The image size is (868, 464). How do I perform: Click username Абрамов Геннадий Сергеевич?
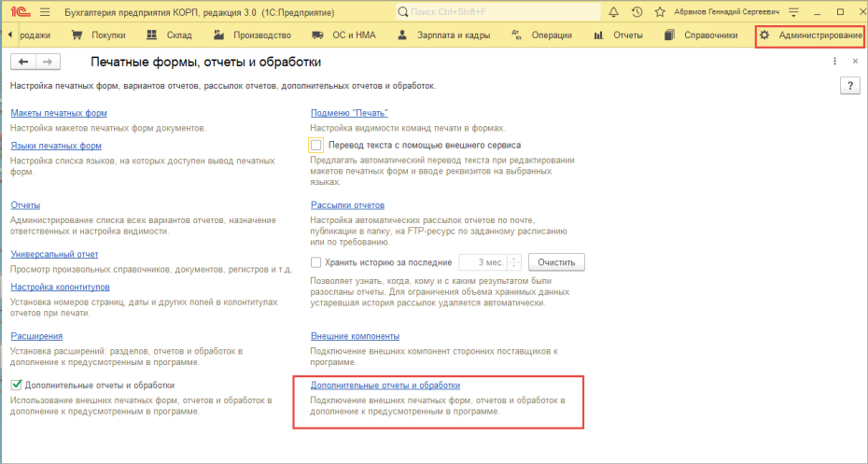click(726, 11)
